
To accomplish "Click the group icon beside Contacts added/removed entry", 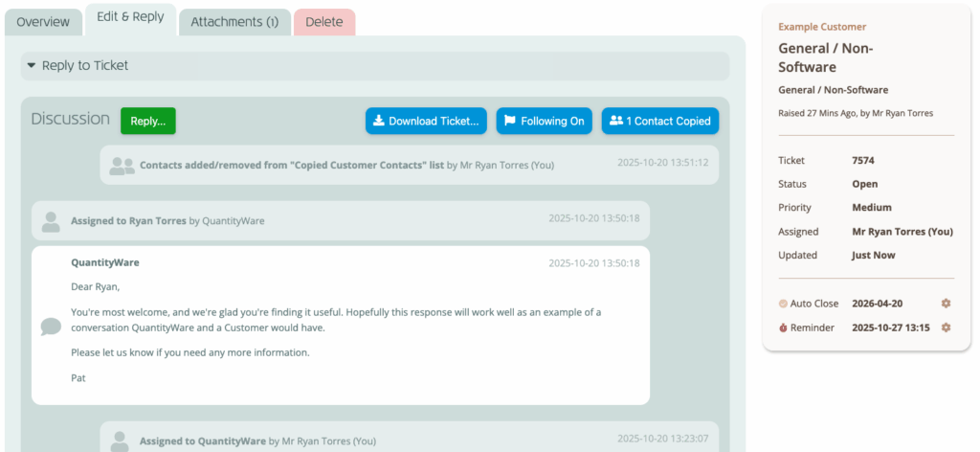I will click(122, 166).
